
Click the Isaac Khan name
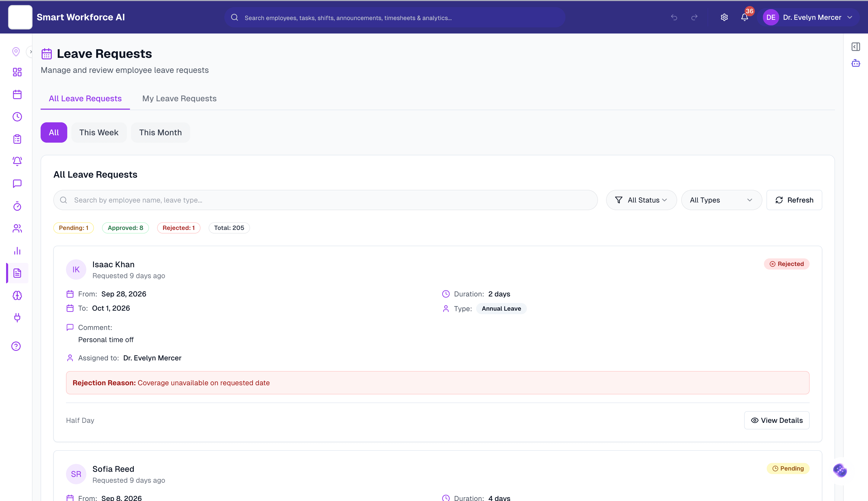click(x=113, y=264)
